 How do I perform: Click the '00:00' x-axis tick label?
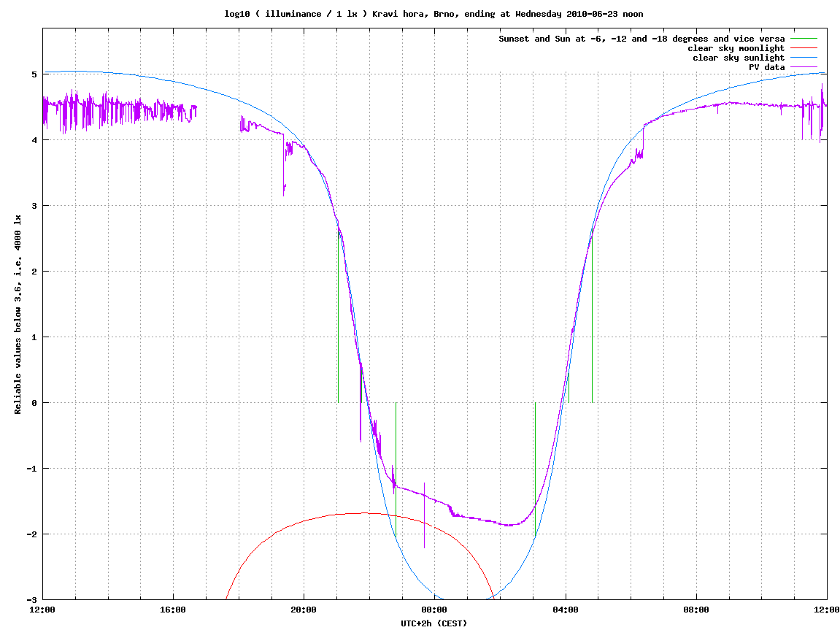(434, 610)
